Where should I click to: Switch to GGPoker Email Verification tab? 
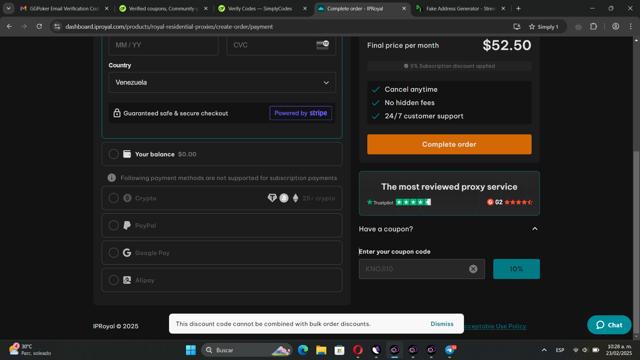coord(59,8)
